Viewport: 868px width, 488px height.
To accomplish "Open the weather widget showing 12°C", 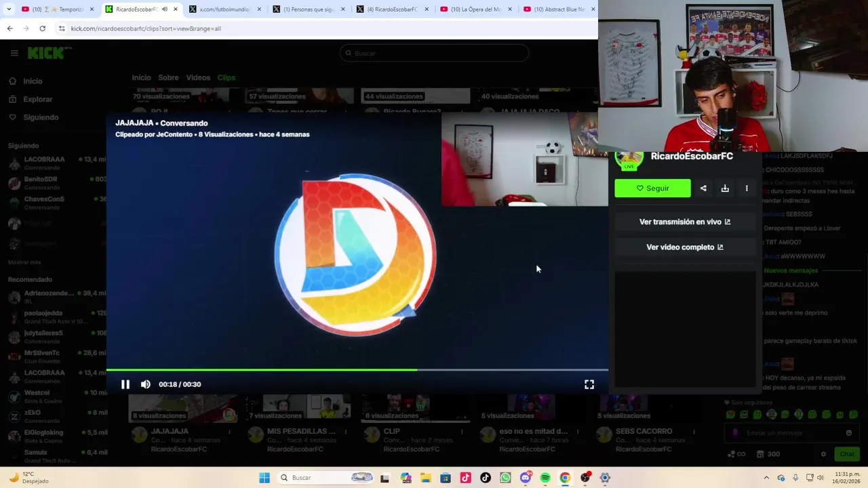I will point(28,478).
